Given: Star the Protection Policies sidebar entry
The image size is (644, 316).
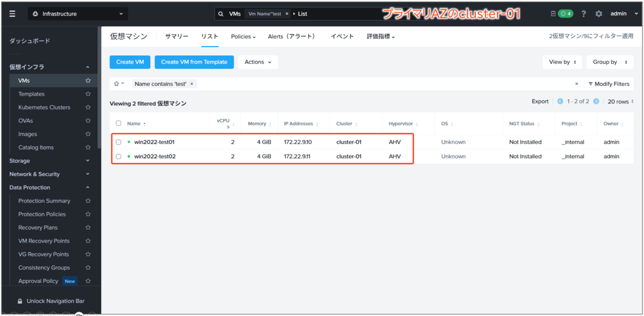Looking at the screenshot, I should [x=88, y=214].
